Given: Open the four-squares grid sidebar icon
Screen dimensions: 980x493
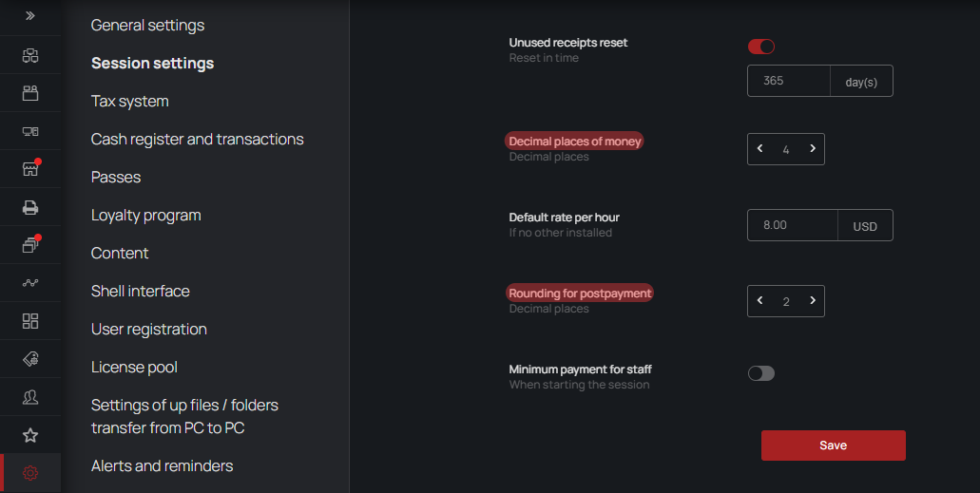Looking at the screenshot, I should pyautogui.click(x=30, y=321).
